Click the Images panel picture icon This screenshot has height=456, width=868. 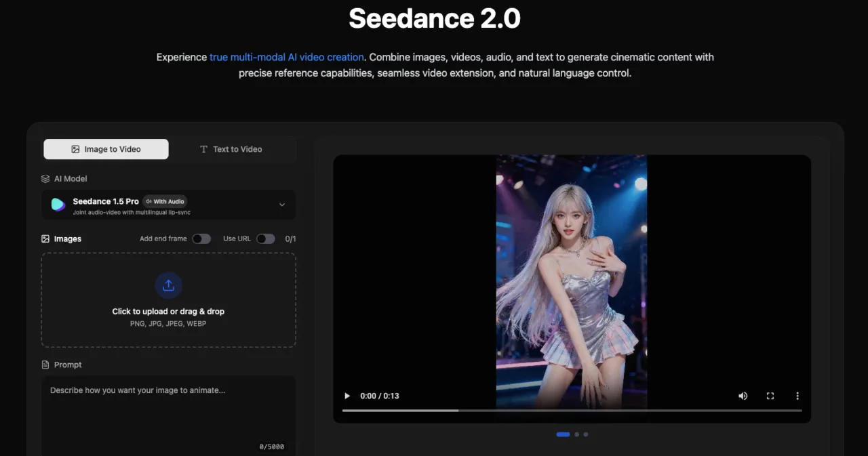[44, 239]
